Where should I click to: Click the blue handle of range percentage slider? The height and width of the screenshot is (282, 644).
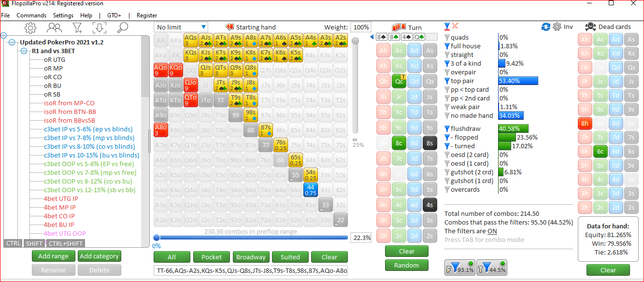pyautogui.click(x=157, y=238)
